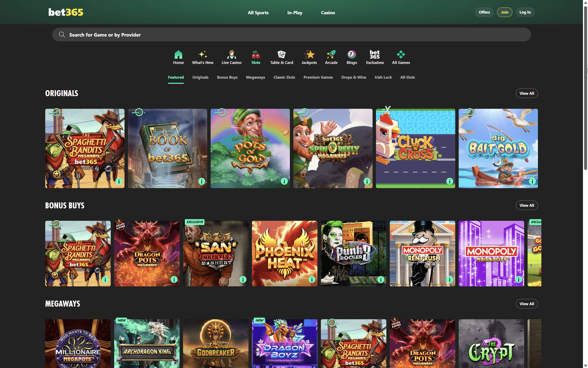Open the Bingo ball icon
The image size is (588, 368).
click(x=352, y=54)
